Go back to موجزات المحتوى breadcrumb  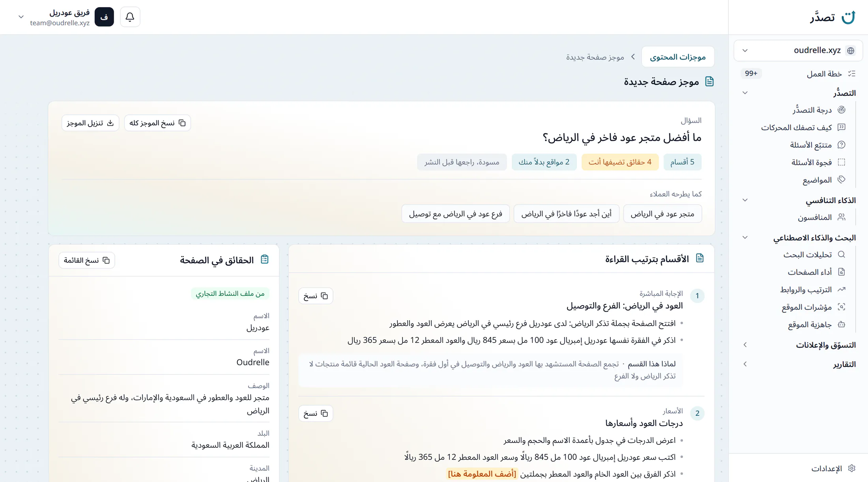pyautogui.click(x=678, y=57)
